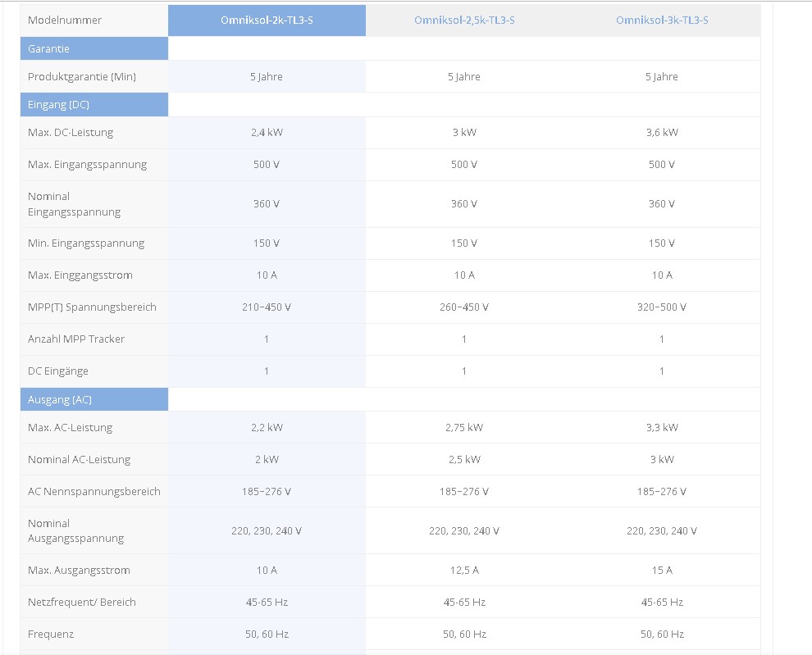Click the Anzahl MPP Tracker row label

click(x=76, y=339)
